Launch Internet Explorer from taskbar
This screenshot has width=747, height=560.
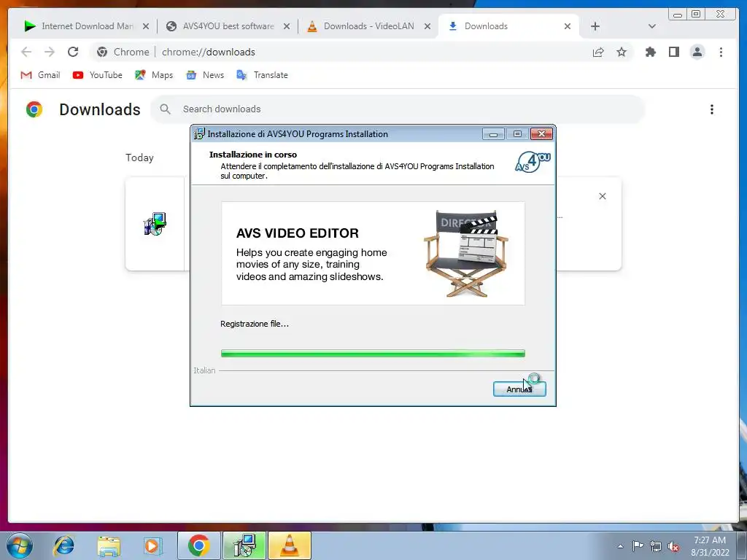63,545
